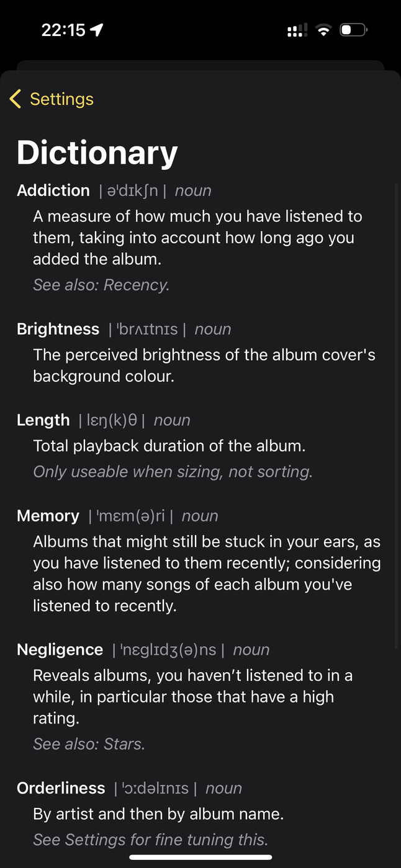Select the Orderliness entry heading

click(x=61, y=788)
